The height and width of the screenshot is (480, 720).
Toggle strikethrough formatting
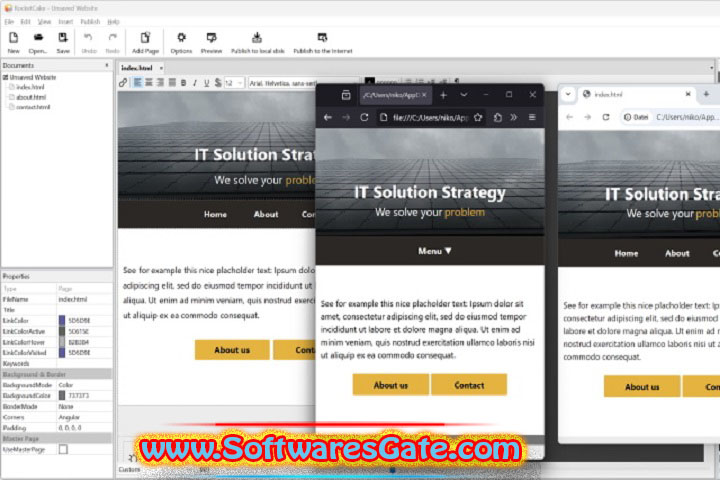click(218, 83)
